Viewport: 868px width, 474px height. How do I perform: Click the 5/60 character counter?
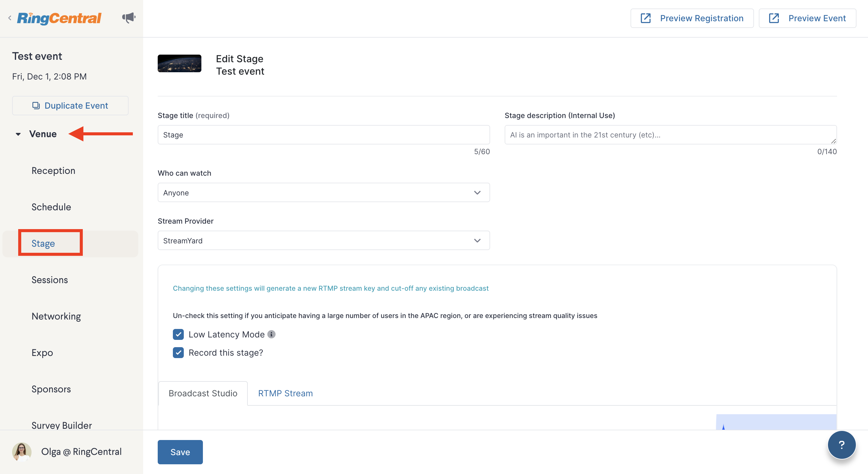tap(482, 151)
